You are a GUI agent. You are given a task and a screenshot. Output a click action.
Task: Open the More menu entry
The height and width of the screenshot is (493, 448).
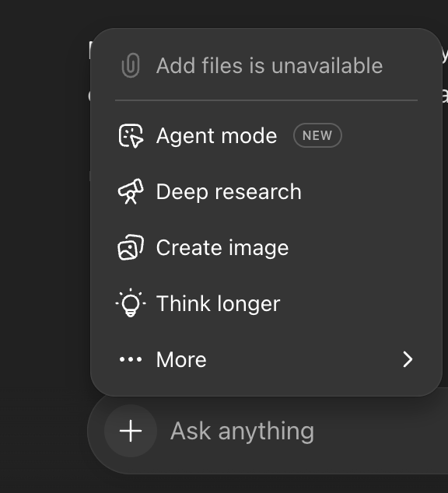pos(266,359)
